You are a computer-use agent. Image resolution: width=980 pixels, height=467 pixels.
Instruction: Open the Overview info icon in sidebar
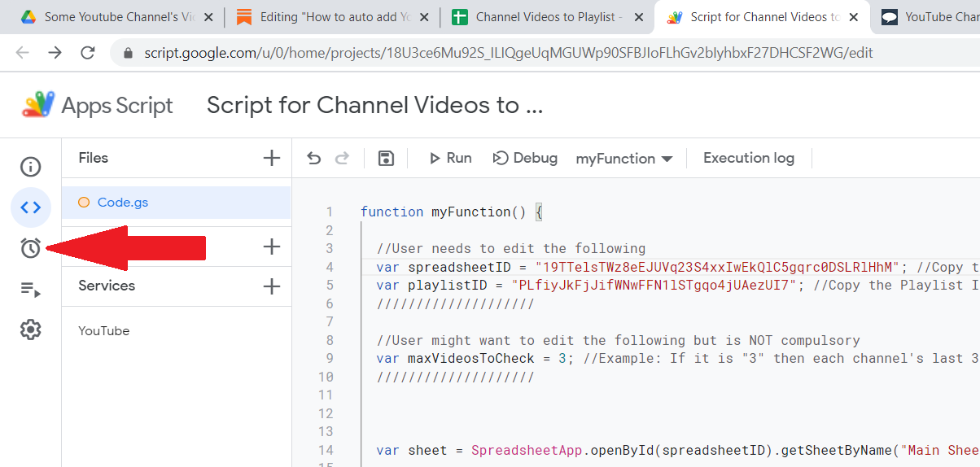31,167
